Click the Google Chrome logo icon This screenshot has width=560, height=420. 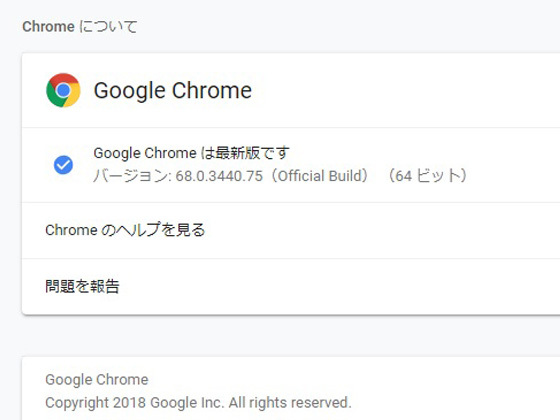(63, 90)
